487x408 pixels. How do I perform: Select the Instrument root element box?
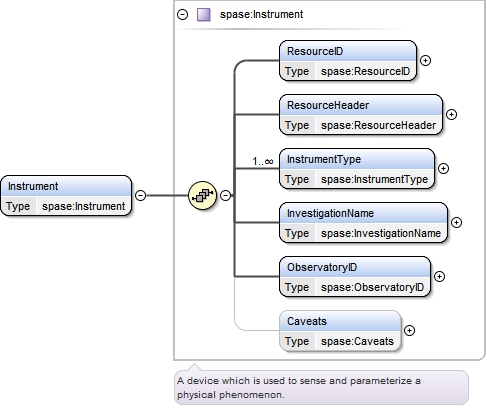pos(66,196)
